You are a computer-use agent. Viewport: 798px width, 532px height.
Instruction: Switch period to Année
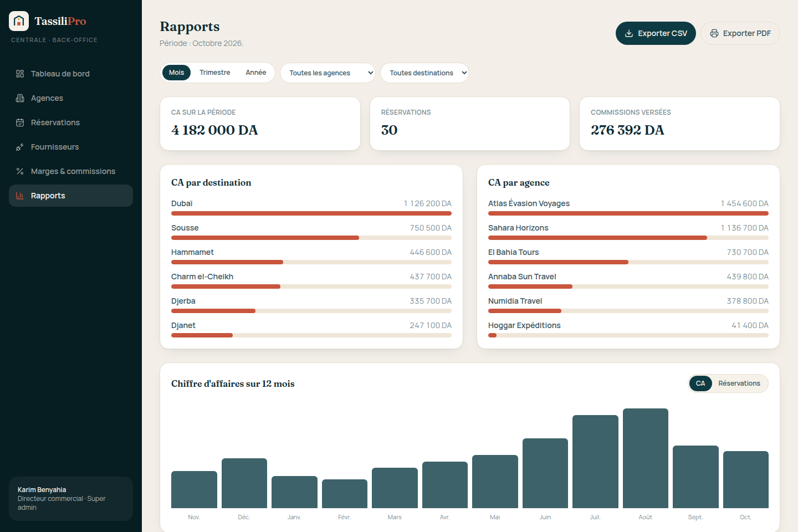coord(256,73)
